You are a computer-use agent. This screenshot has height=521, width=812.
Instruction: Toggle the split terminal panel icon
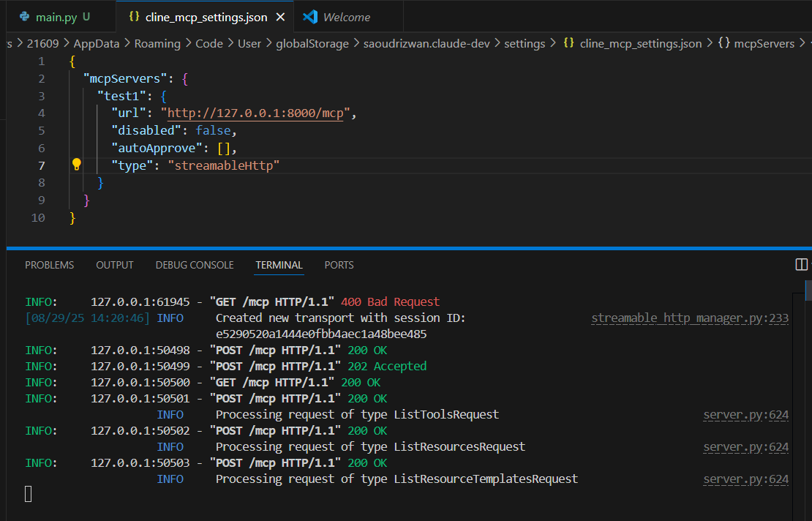[801, 265]
